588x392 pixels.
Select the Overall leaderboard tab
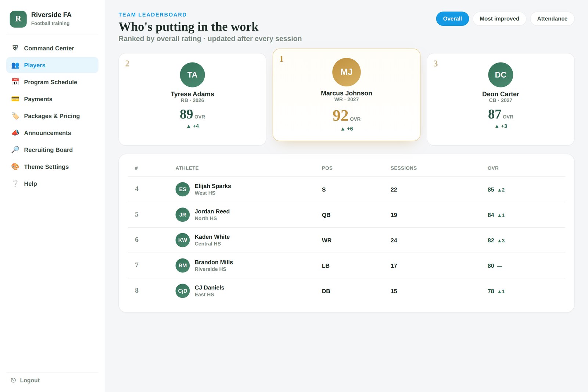[452, 19]
